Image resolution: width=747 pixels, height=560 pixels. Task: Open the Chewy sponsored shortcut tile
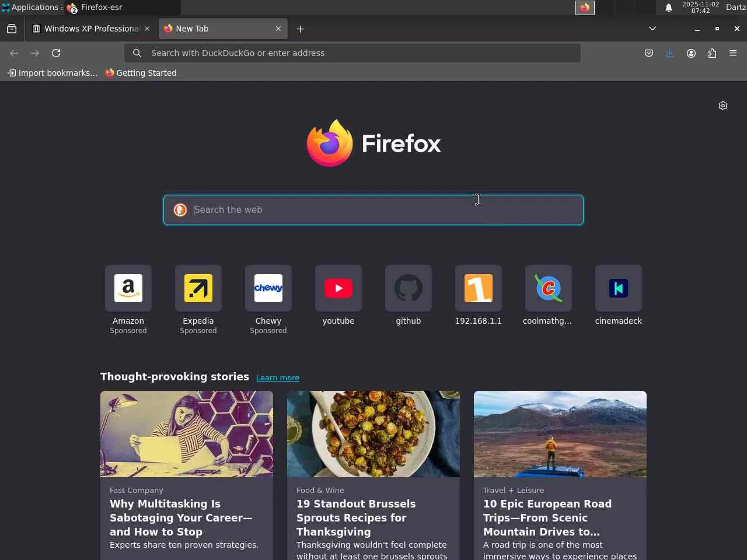point(268,288)
